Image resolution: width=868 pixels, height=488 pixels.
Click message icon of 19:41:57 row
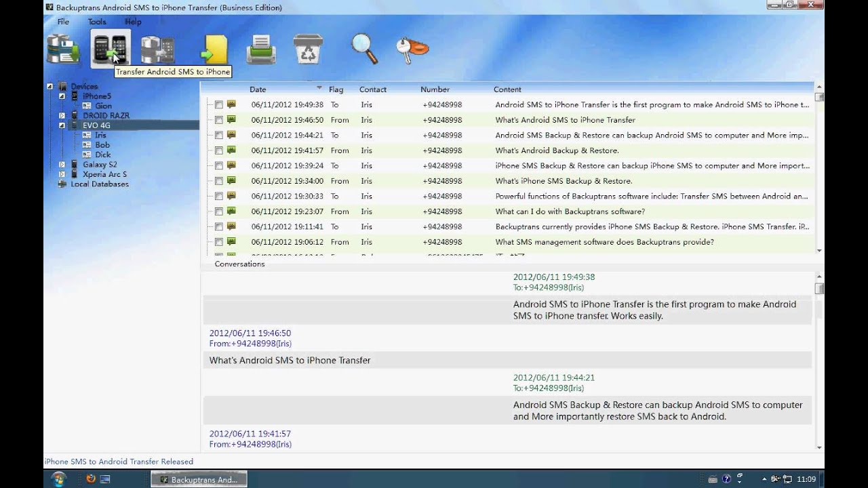pyautogui.click(x=231, y=150)
